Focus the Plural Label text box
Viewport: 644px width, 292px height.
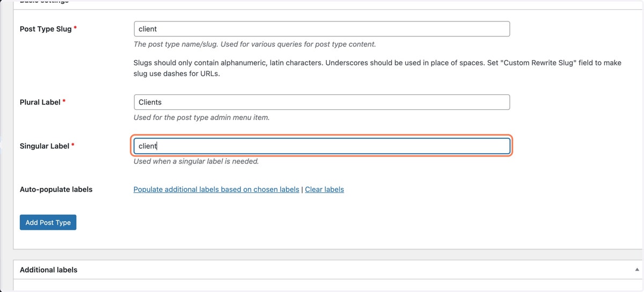pyautogui.click(x=321, y=102)
